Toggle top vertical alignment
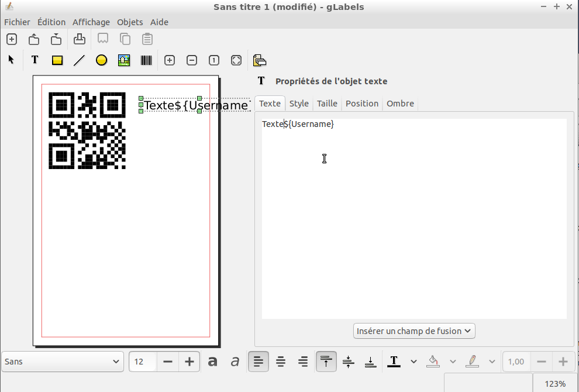This screenshot has width=579, height=392. tap(326, 362)
